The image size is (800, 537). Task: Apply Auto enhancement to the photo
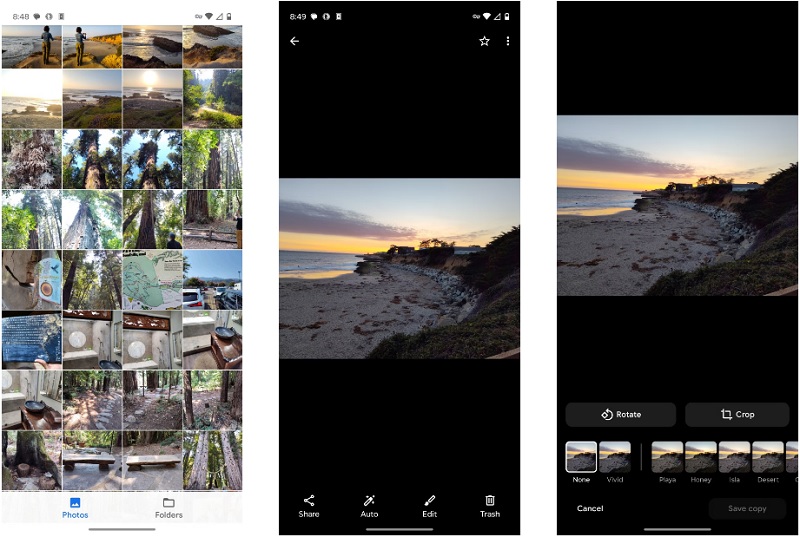point(369,506)
